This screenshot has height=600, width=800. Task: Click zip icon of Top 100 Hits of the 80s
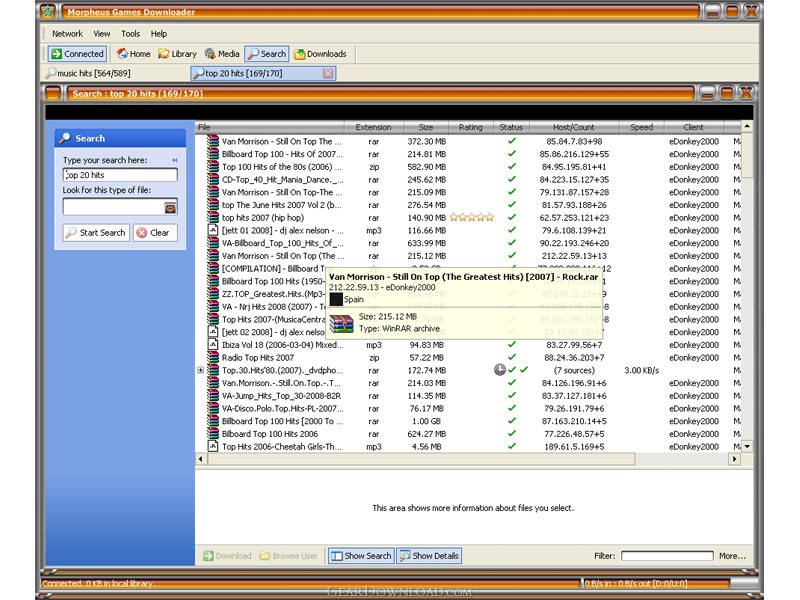pos(213,167)
